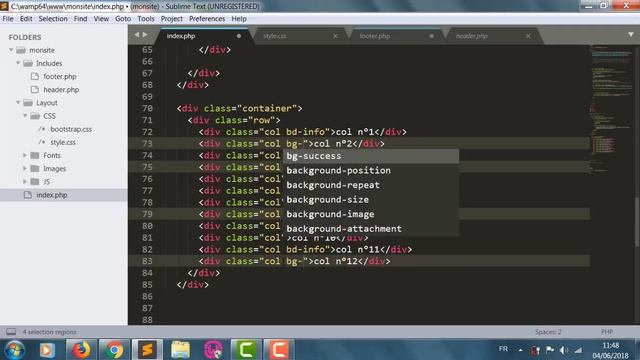Open orange Camtasia recorder in taskbar
Image resolution: width=640 pixels, height=360 pixels.
279,350
